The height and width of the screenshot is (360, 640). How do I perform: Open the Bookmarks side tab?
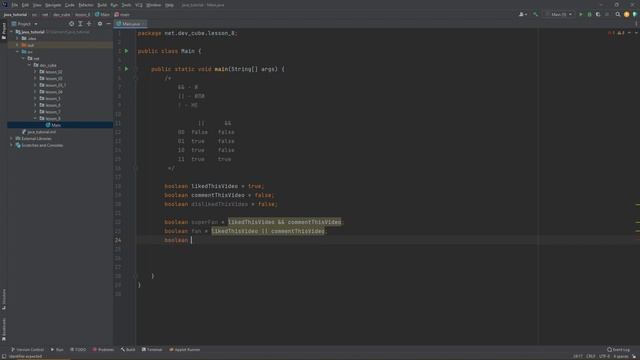coord(4,330)
